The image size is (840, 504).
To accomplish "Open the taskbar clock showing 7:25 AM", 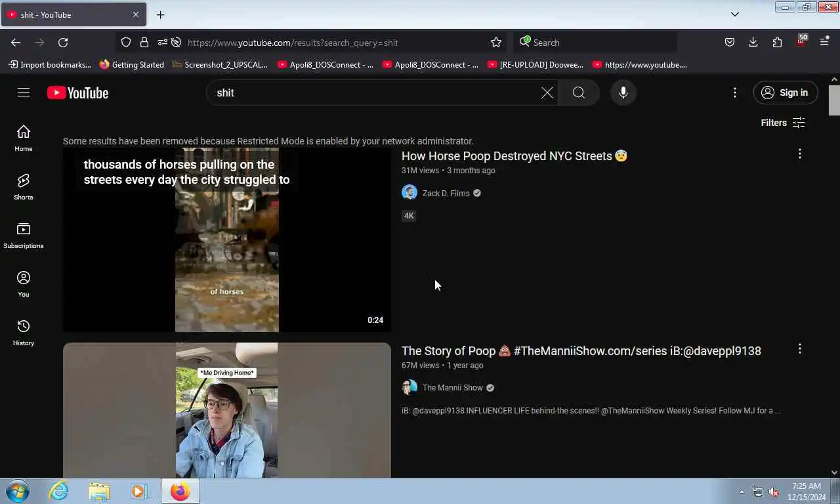I will [x=807, y=492].
